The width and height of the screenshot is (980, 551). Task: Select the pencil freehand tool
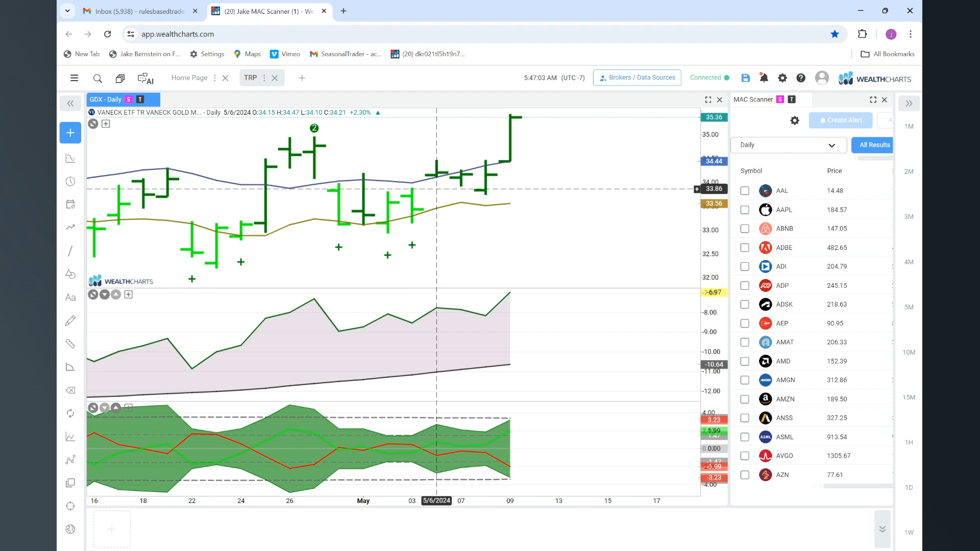point(70,320)
